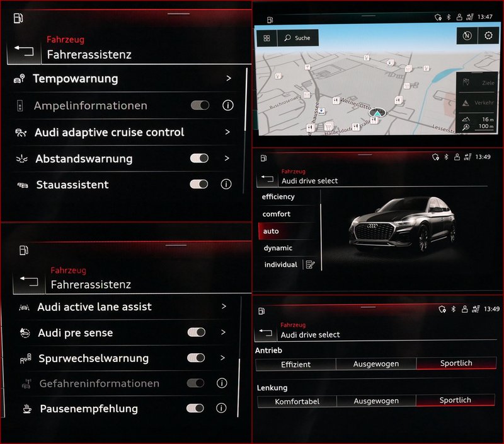Edit the individual drive mode settings icon
Viewport: 504px width, 444px height.
click(310, 264)
